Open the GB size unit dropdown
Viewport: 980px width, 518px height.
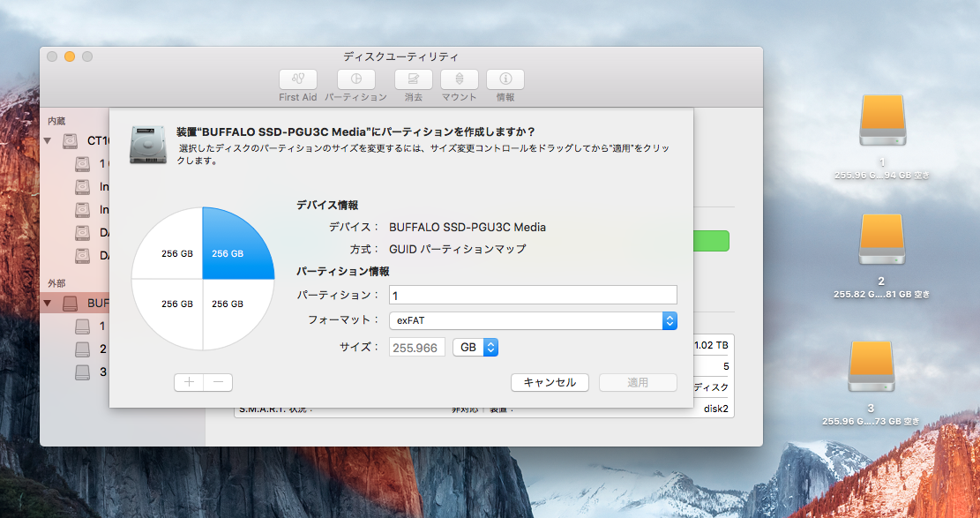pyautogui.click(x=475, y=347)
